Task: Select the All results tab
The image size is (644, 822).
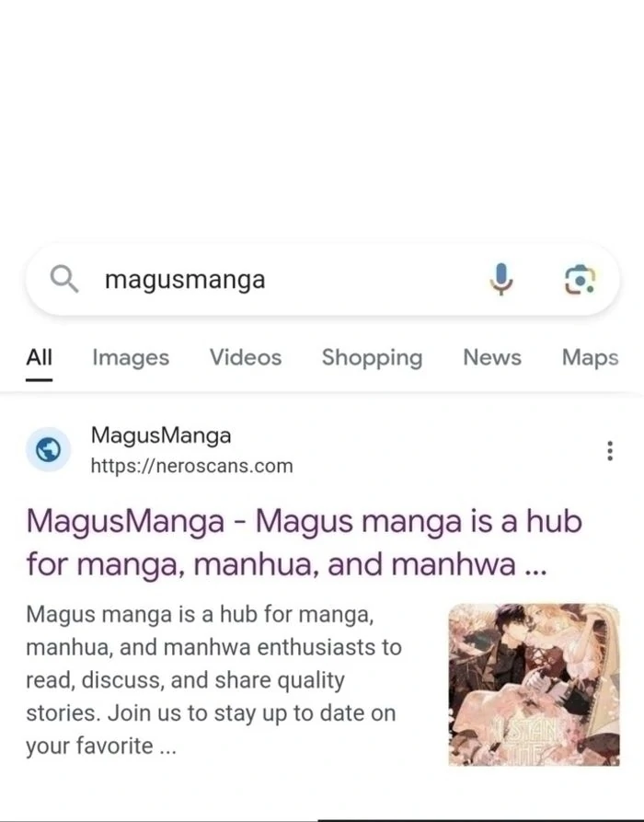Action: pos(39,357)
